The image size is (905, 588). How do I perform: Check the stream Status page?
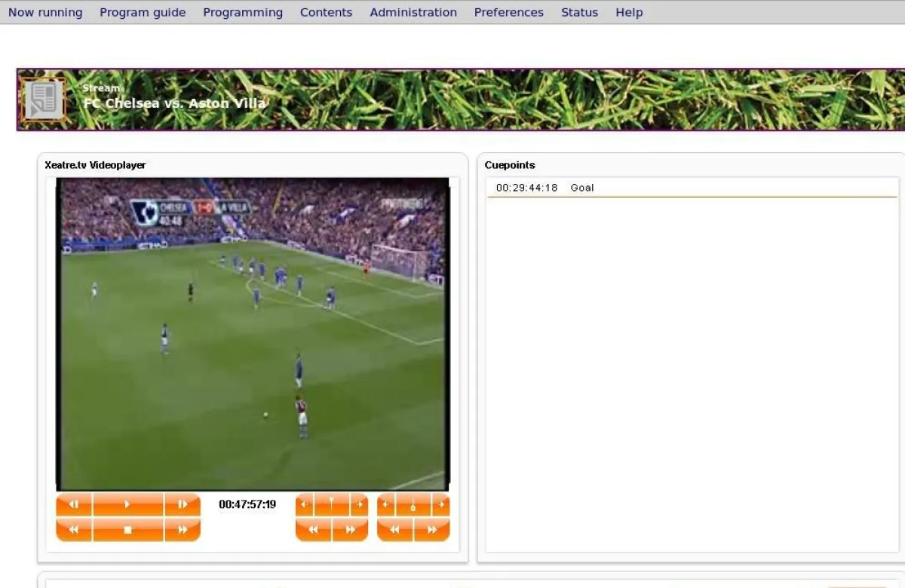pos(579,12)
